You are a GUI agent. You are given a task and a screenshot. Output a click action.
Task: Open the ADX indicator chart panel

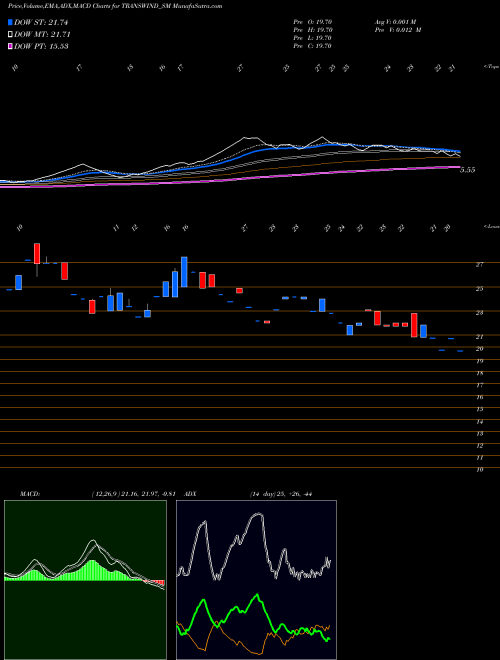(256, 580)
